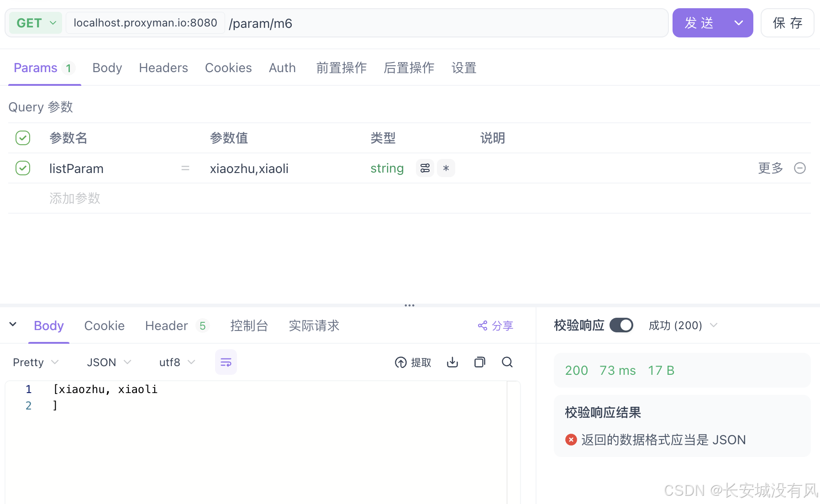Screen dimensions: 820x504
Task: Click the 200 status code text
Action: pos(577,371)
